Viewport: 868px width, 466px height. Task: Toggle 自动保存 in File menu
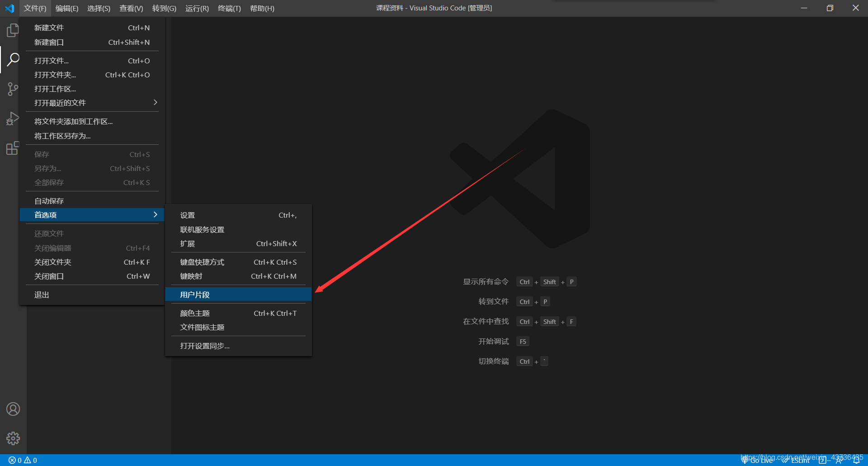[92, 201]
